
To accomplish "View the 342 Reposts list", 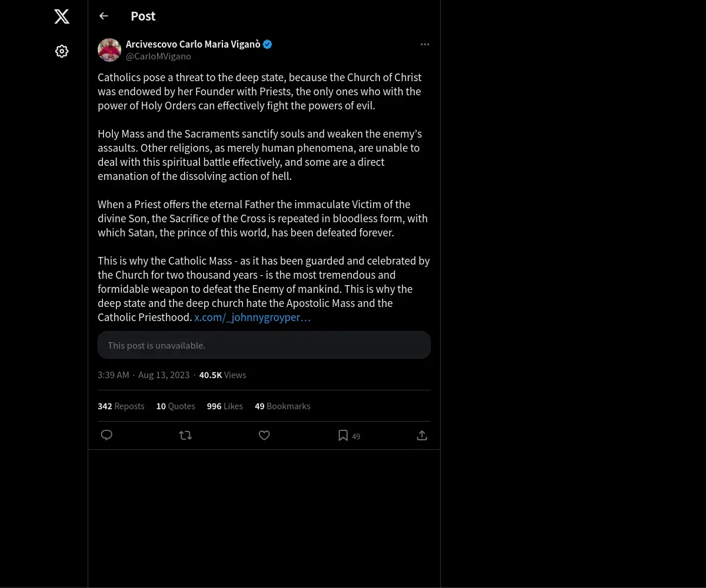I will (x=121, y=406).
